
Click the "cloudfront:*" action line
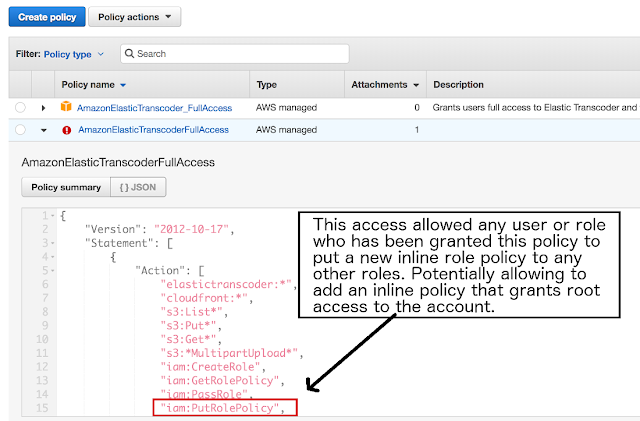point(204,298)
